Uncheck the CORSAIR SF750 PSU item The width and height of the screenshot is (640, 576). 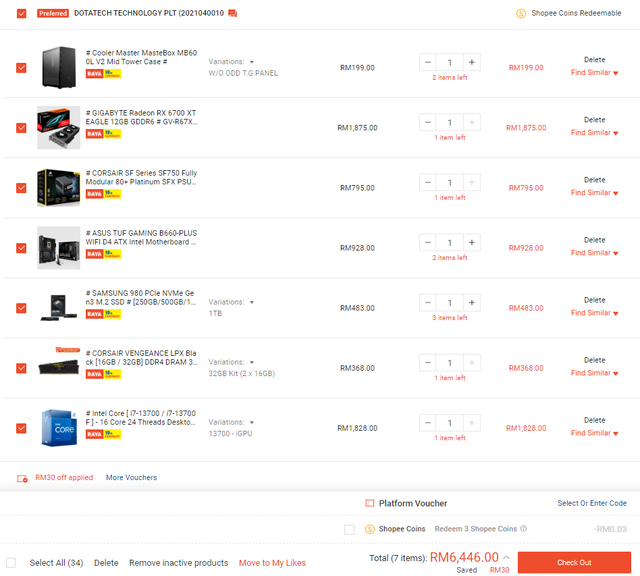click(x=21, y=188)
